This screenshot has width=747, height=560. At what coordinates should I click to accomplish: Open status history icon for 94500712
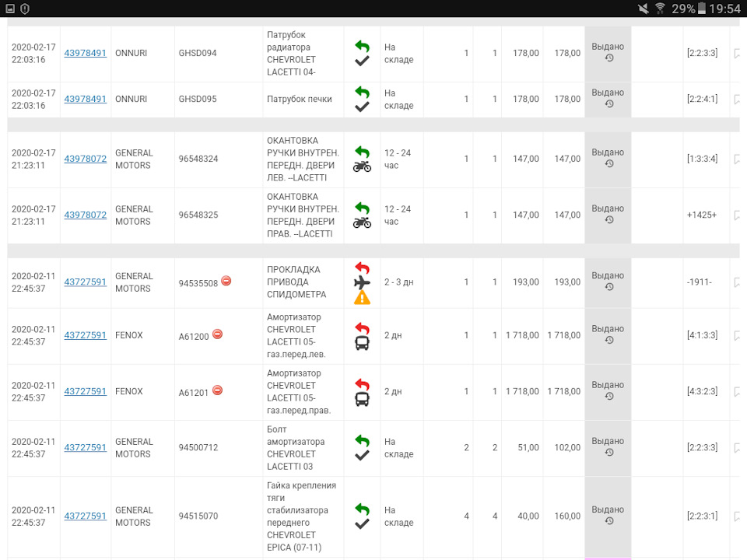[x=608, y=453]
